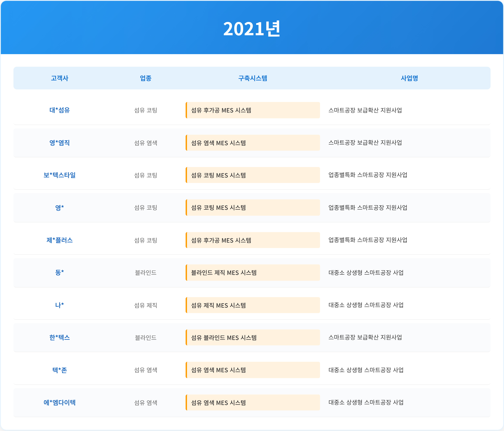This screenshot has width=504, height=431.
Task: Select customer 대*섬유
Action: [59, 110]
